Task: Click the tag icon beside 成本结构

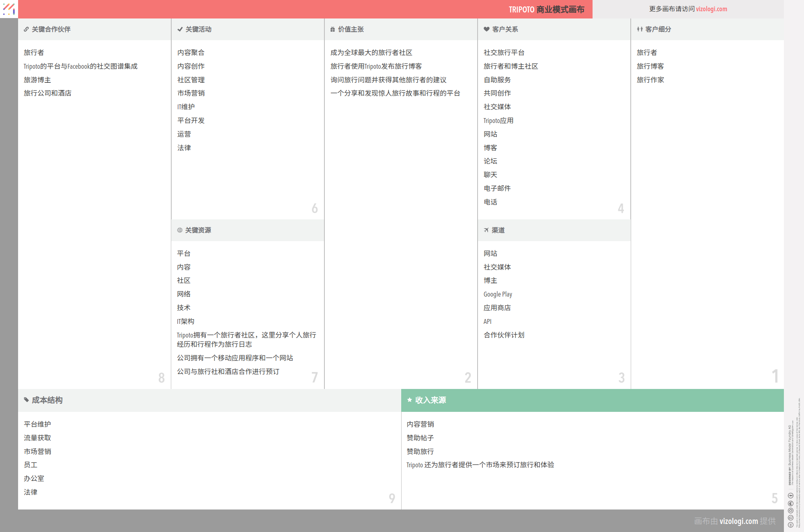Action: point(26,400)
